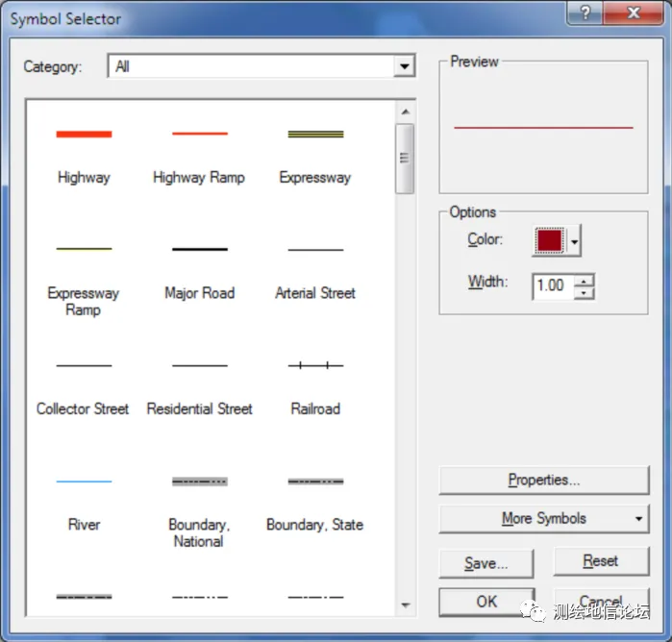
Task: Pick the Residential Street symbol
Action: pos(200,365)
